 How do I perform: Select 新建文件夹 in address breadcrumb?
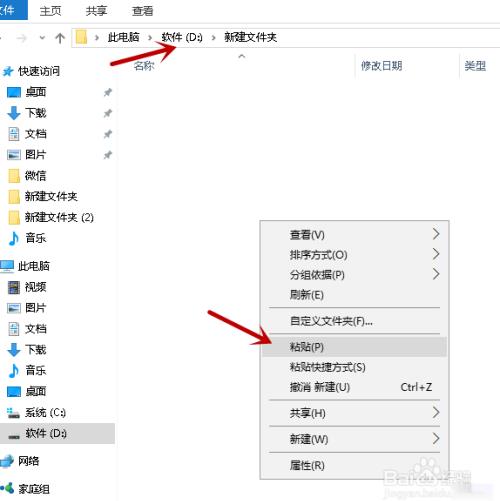tap(250, 37)
